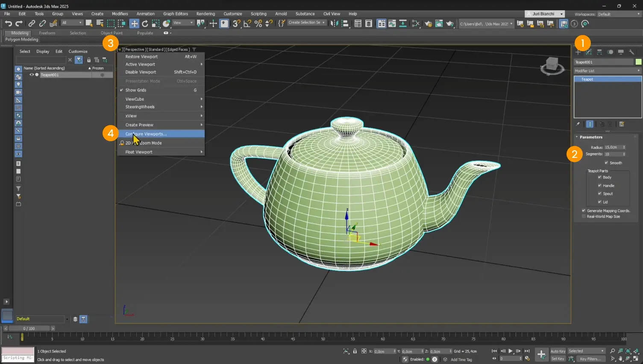Click the Set Key button
643x364 pixels.
tap(558, 359)
